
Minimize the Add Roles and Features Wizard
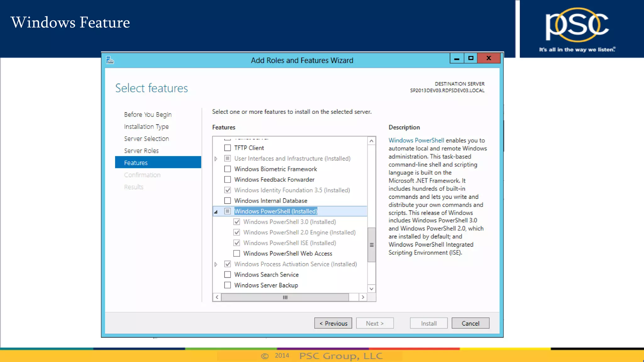(x=457, y=58)
